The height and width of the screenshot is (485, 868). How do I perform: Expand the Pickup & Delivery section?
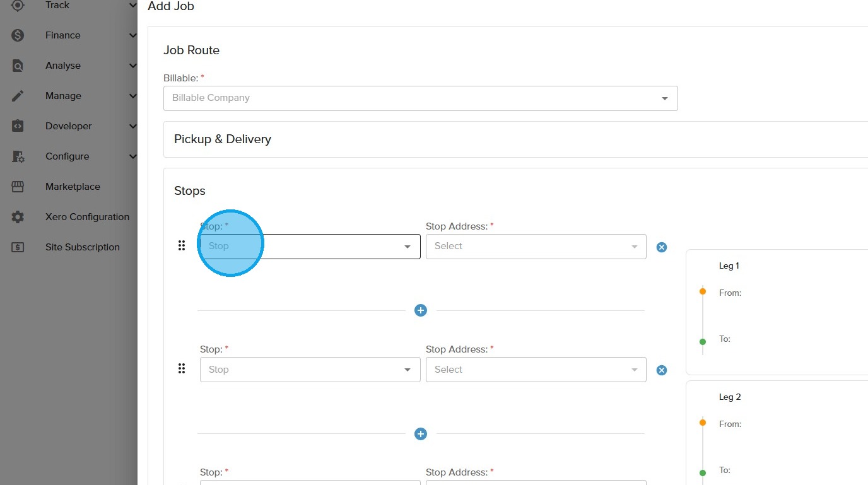pyautogui.click(x=223, y=139)
